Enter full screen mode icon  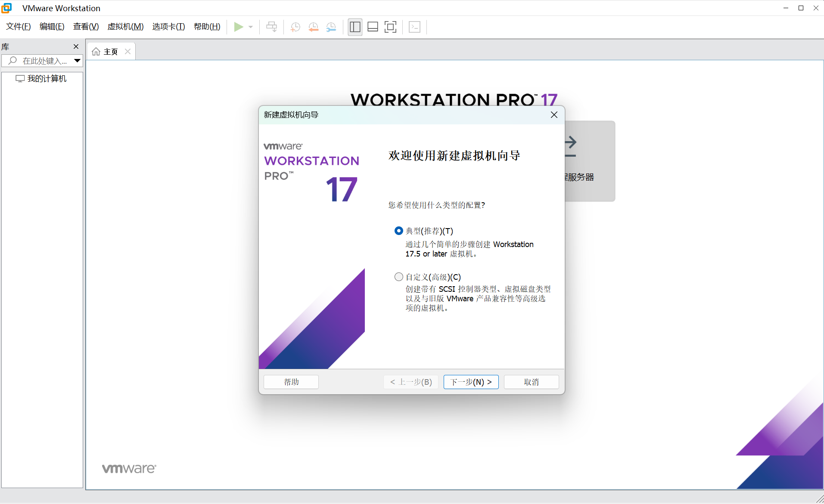tap(390, 27)
